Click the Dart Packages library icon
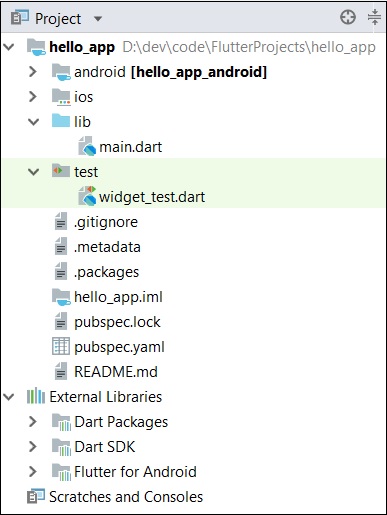This screenshot has width=387, height=515. 62,422
